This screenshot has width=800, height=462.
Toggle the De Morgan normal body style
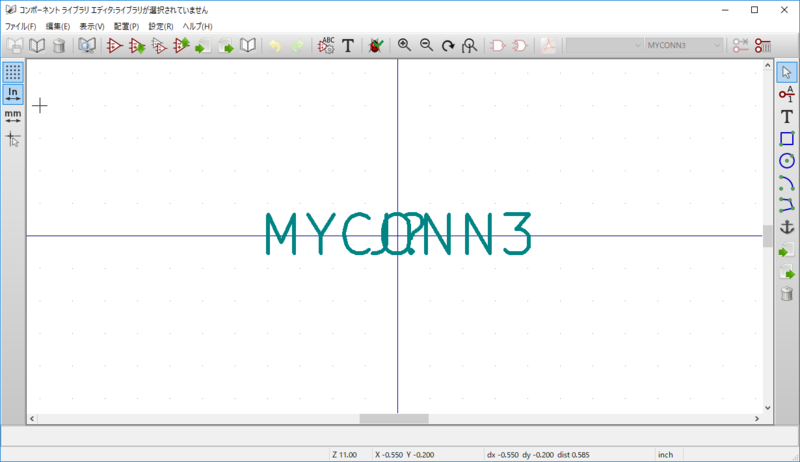497,45
